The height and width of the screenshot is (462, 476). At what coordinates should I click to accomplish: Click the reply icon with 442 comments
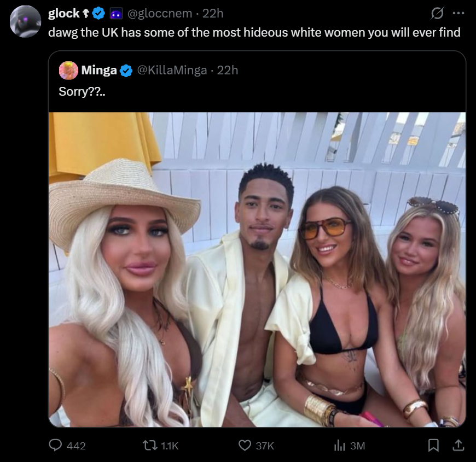[x=56, y=445]
